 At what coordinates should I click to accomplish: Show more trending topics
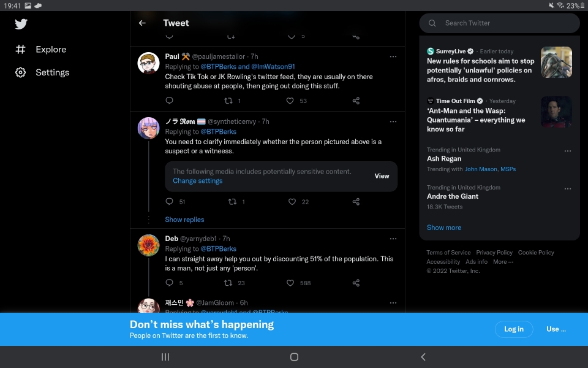[444, 228]
